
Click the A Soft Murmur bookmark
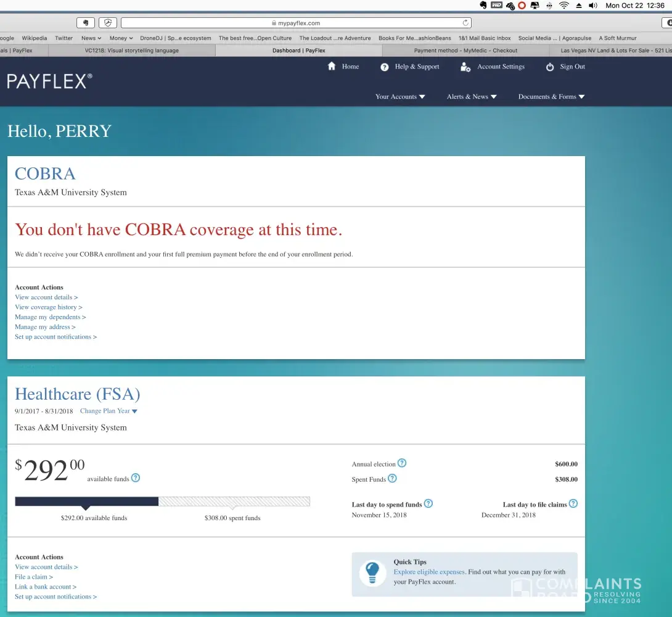click(618, 38)
